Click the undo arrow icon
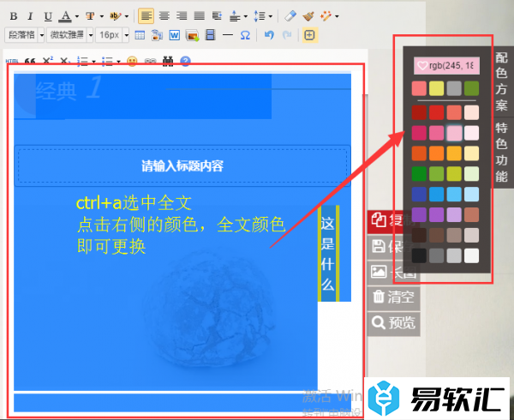The image size is (514, 420). click(269, 35)
